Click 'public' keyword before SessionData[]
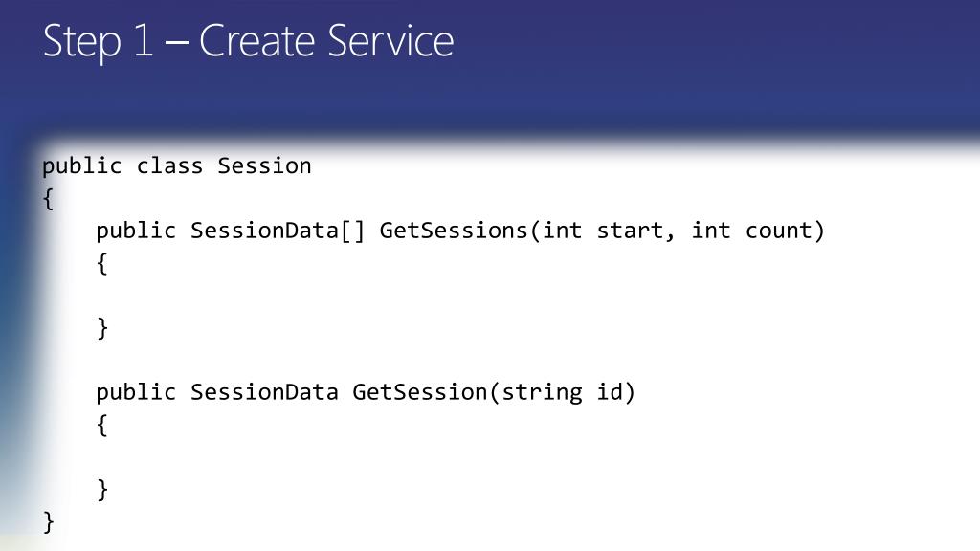Image resolution: width=980 pixels, height=551 pixels. point(136,231)
